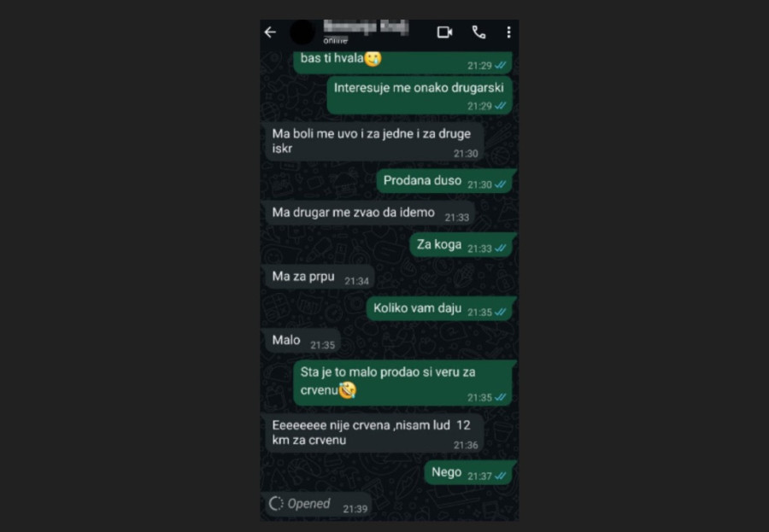Tap the back arrow in chat header

tap(270, 32)
